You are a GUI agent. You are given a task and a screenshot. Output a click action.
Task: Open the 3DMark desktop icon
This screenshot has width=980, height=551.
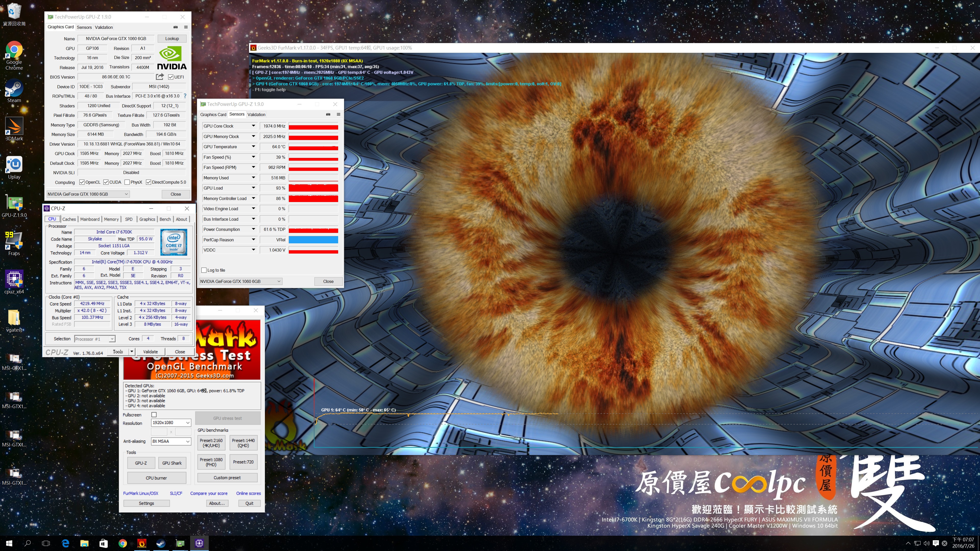click(14, 129)
